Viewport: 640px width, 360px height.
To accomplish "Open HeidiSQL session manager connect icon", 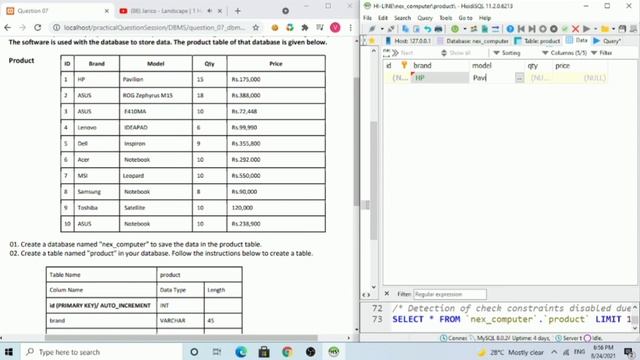I will (x=372, y=29).
